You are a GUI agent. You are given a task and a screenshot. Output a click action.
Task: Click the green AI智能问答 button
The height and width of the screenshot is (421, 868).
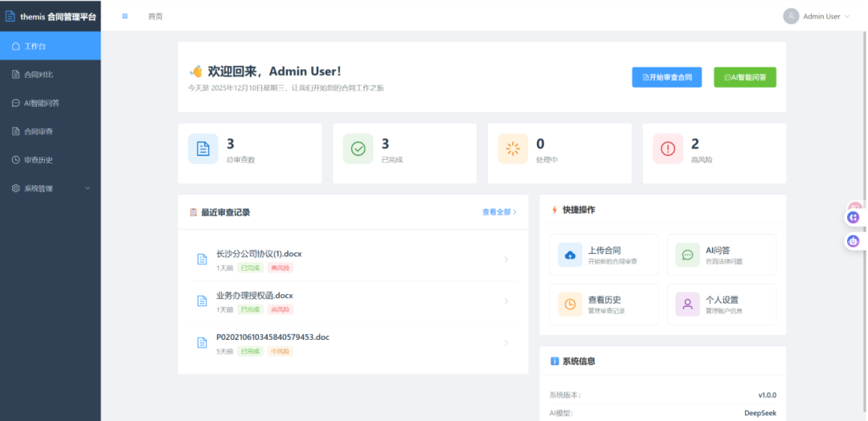(745, 77)
